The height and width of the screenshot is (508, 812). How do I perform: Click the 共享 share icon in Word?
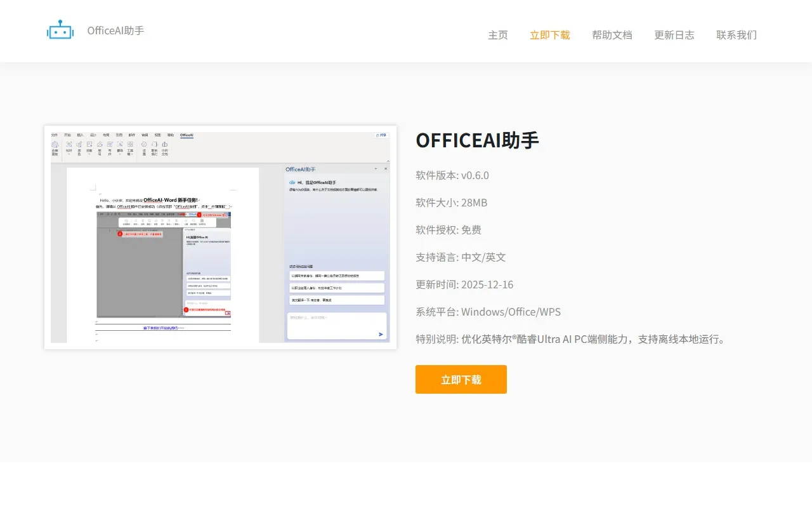click(x=381, y=135)
